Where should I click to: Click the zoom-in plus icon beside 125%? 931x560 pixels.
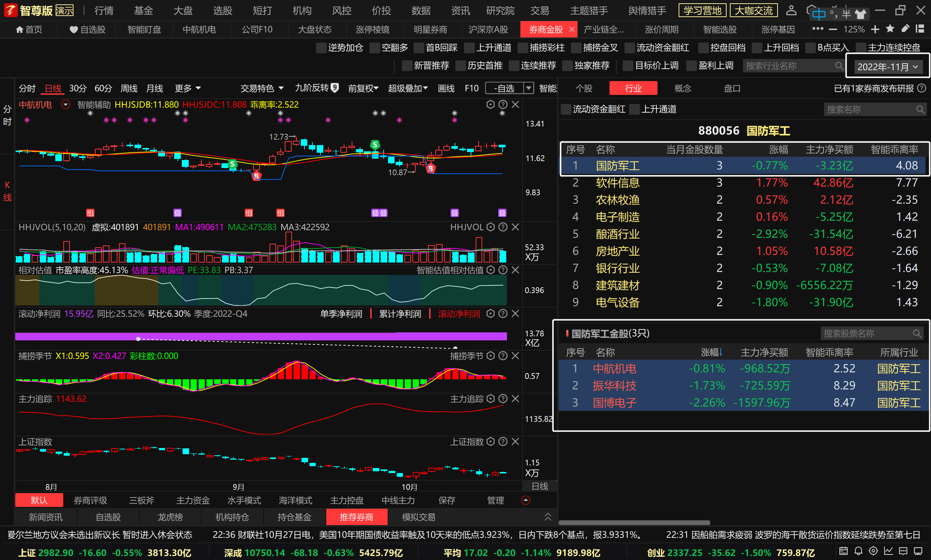875,29
